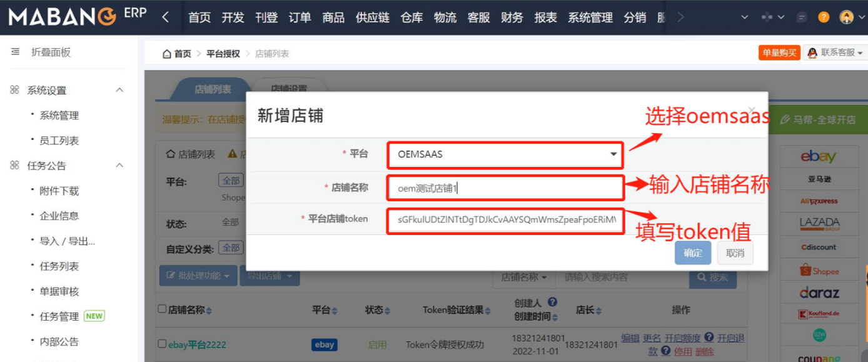Open the user avatar profile icon

pos(846,18)
